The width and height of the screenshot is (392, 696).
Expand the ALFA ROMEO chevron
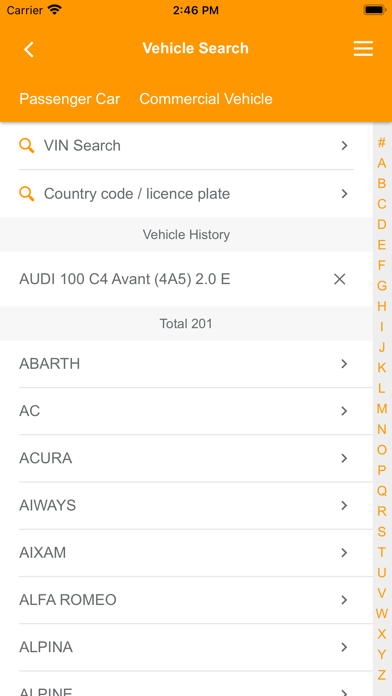tap(344, 600)
